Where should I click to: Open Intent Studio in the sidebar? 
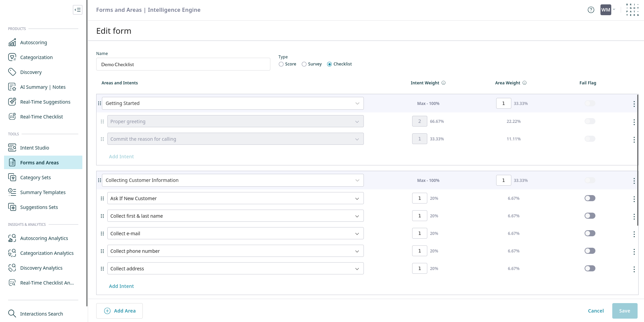[34, 148]
